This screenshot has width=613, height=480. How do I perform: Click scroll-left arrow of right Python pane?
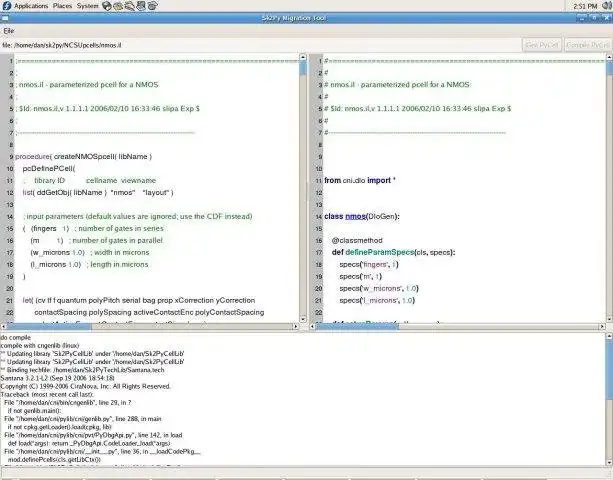(x=312, y=326)
